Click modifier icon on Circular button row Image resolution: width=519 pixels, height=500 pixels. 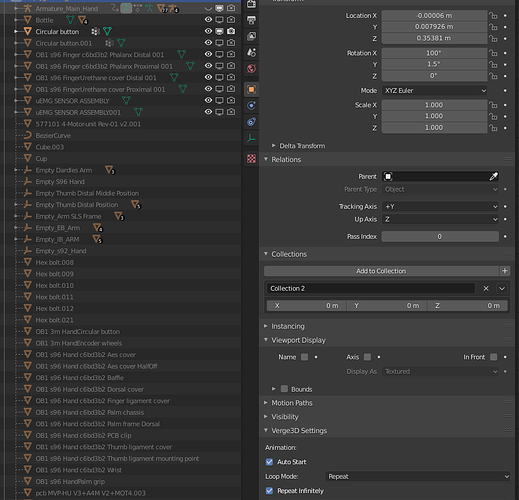click(95, 31)
